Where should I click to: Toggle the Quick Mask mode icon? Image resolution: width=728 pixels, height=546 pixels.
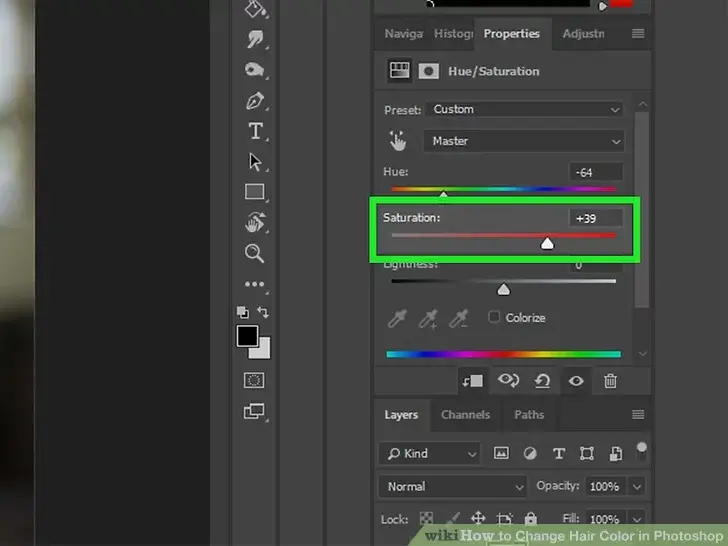click(x=254, y=380)
